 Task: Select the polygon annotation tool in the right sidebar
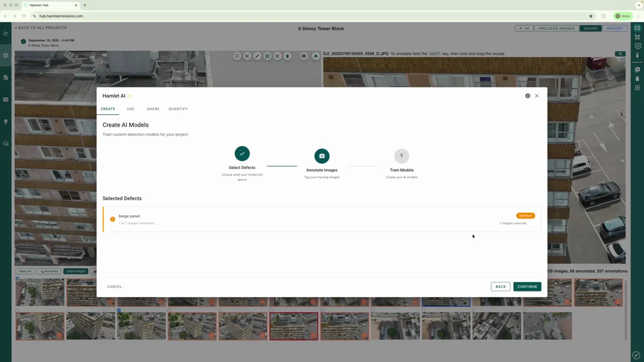(x=637, y=37)
